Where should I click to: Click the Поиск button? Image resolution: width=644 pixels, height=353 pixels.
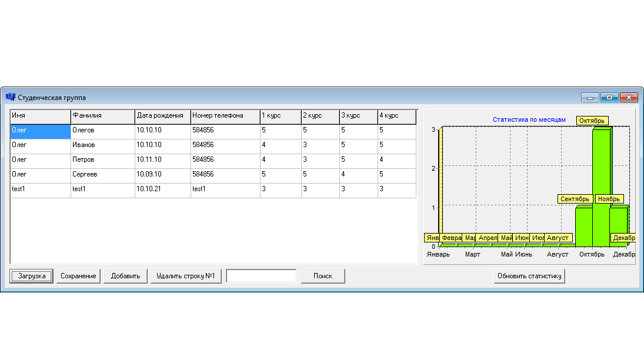point(323,276)
